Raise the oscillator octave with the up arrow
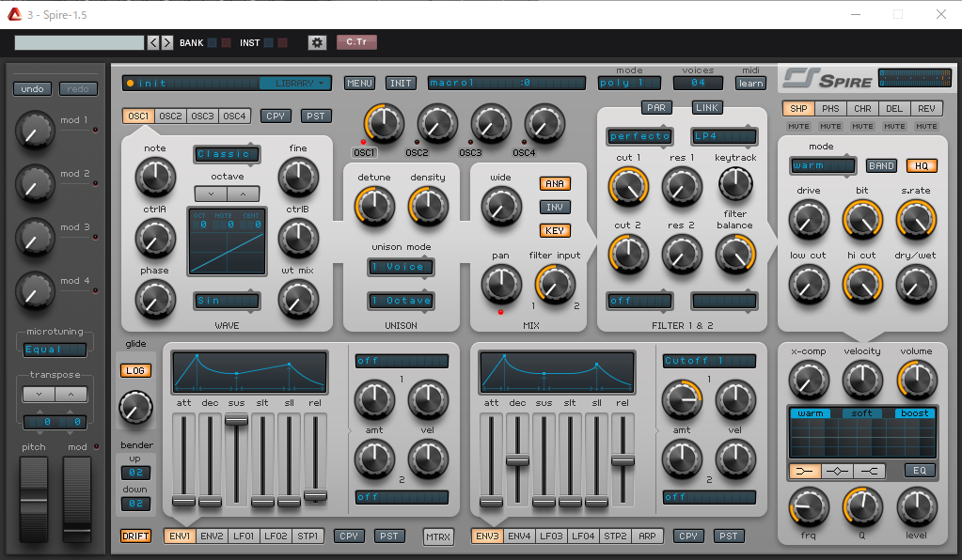962x560 pixels. [x=243, y=194]
